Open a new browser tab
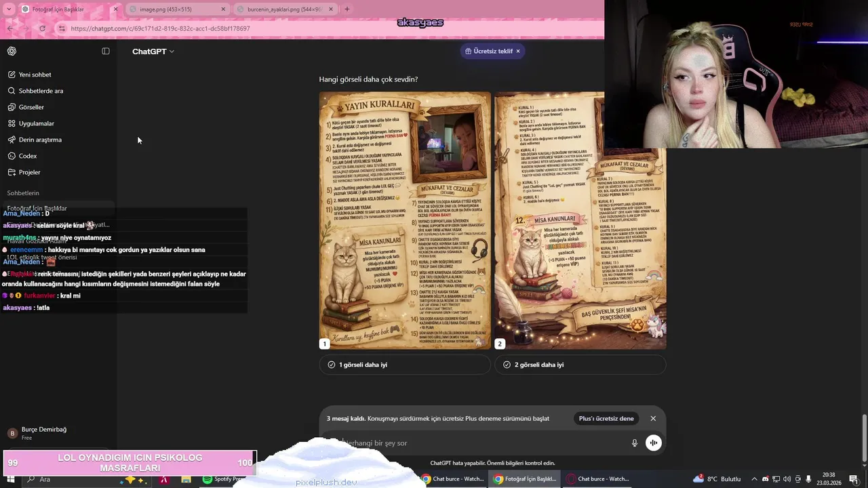Image resolution: width=868 pixels, height=488 pixels. point(347,9)
